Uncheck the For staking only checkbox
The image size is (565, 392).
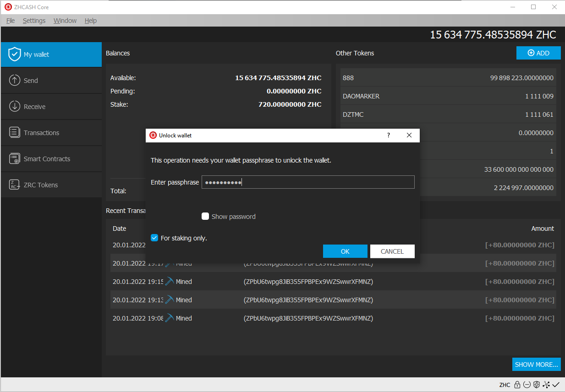click(154, 238)
